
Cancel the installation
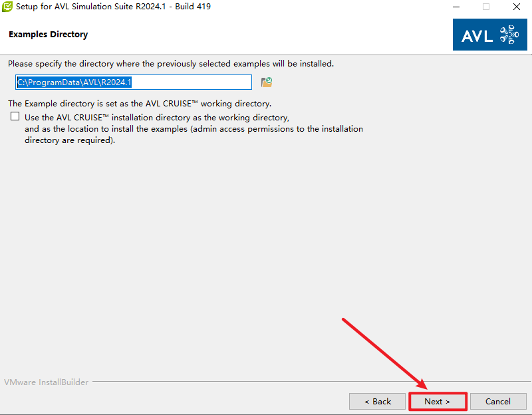coord(497,401)
